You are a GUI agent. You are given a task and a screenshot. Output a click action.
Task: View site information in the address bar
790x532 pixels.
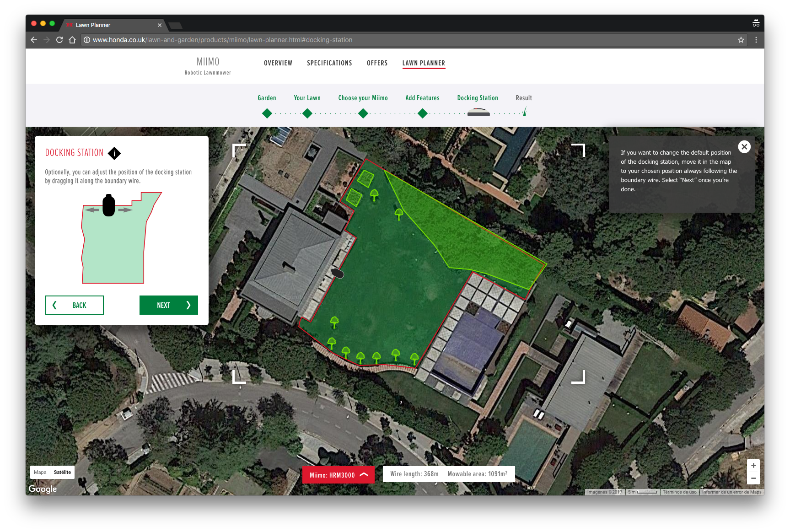click(87, 40)
